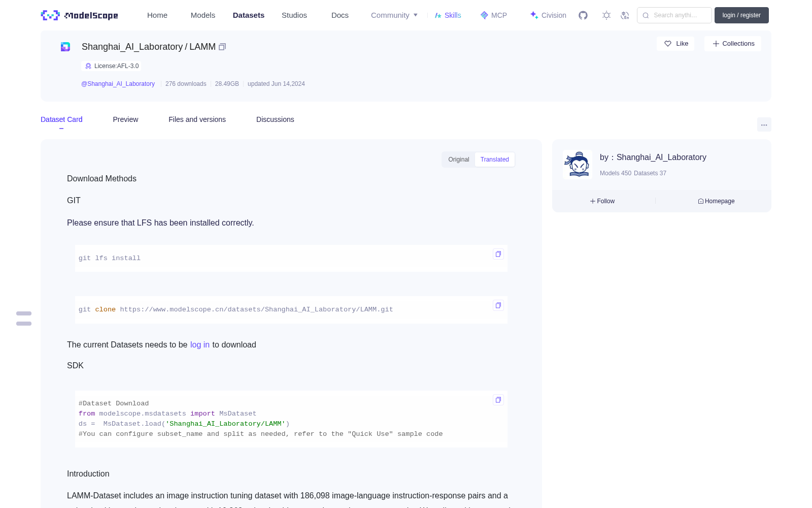Open the Docs navigation item

point(340,15)
